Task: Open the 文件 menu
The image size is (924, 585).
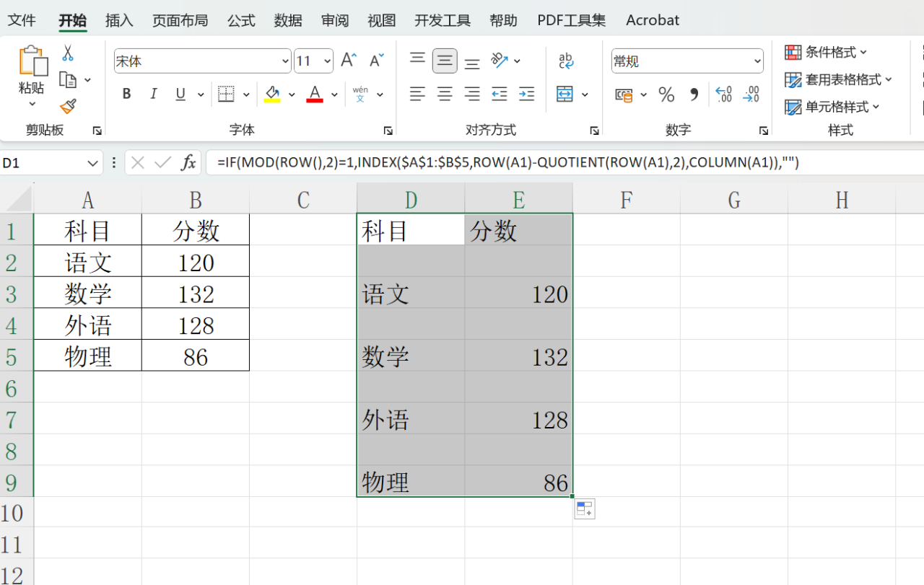Action: (22, 20)
